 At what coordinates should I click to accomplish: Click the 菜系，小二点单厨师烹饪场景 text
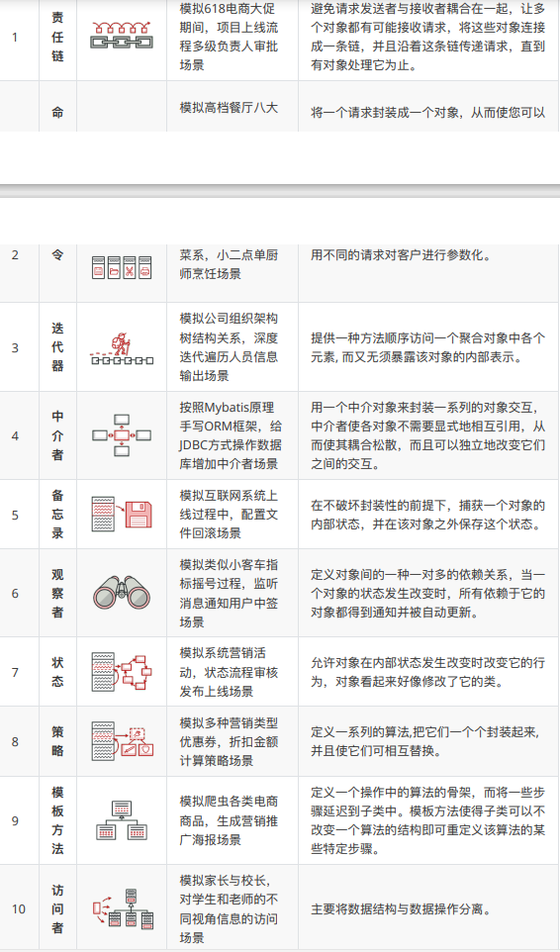click(x=229, y=264)
